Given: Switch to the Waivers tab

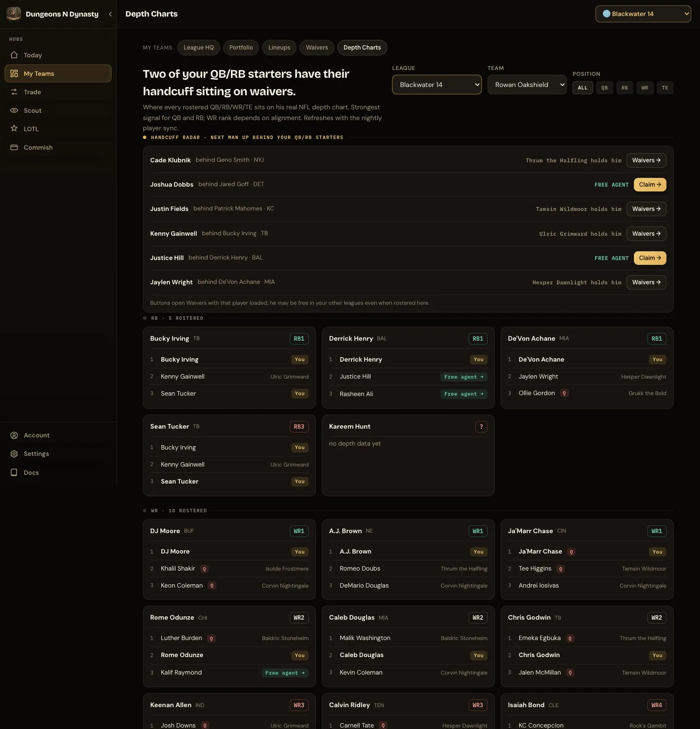Looking at the screenshot, I should point(317,48).
